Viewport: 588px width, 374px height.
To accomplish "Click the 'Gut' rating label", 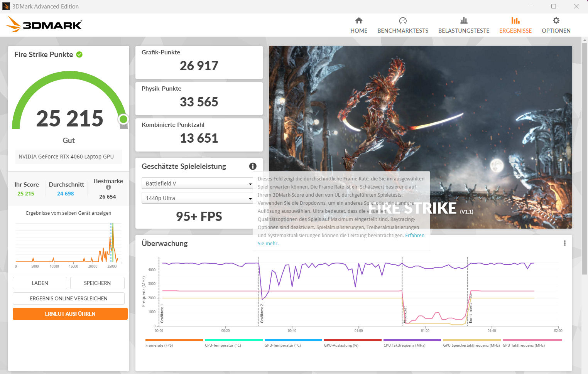I will 69,140.
